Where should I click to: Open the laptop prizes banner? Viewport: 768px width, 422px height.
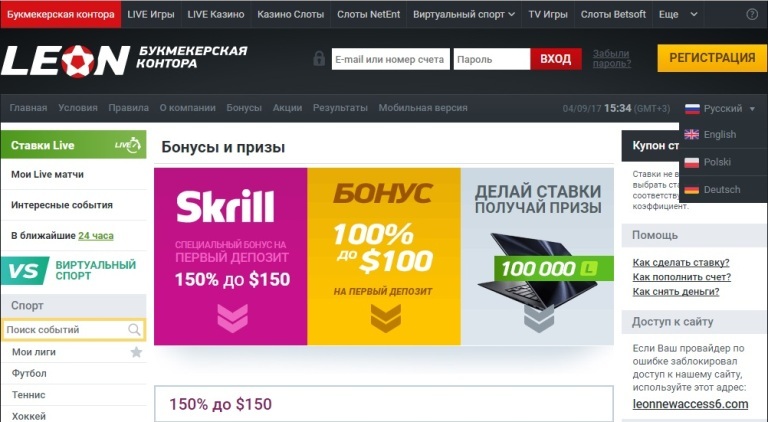[537, 256]
